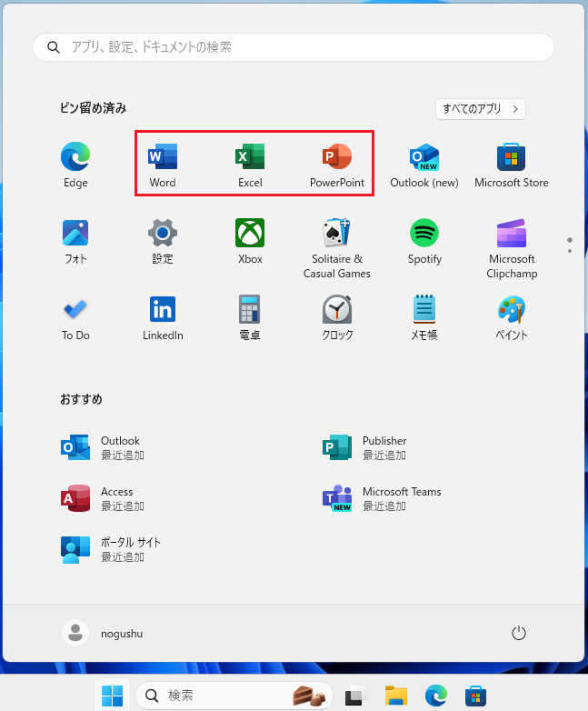Click the power button icon
Screen dimensions: 588x711
pos(519,633)
